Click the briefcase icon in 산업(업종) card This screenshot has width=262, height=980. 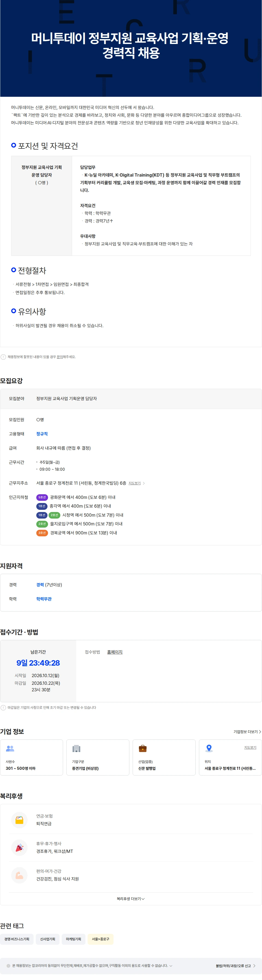[x=143, y=748]
